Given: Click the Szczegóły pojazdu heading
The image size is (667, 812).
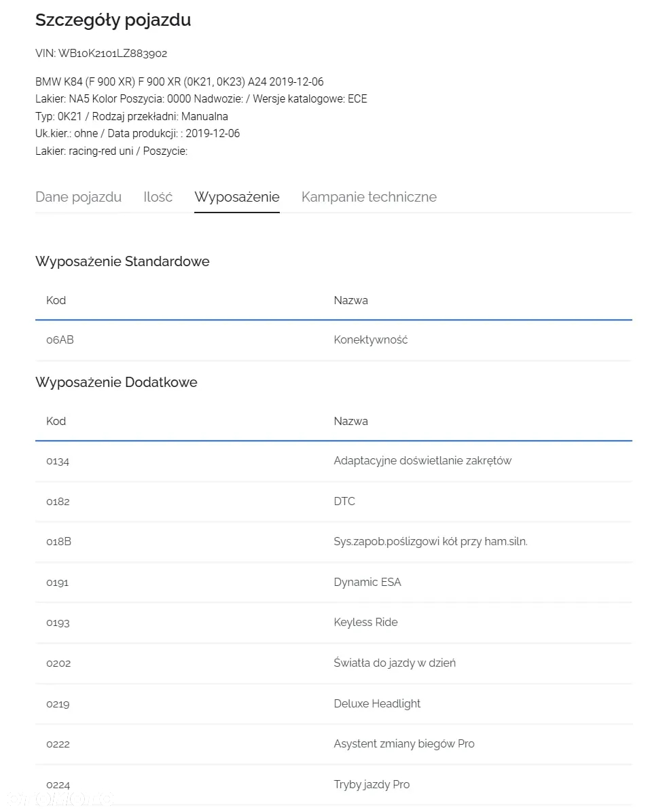Looking at the screenshot, I should click(x=113, y=20).
